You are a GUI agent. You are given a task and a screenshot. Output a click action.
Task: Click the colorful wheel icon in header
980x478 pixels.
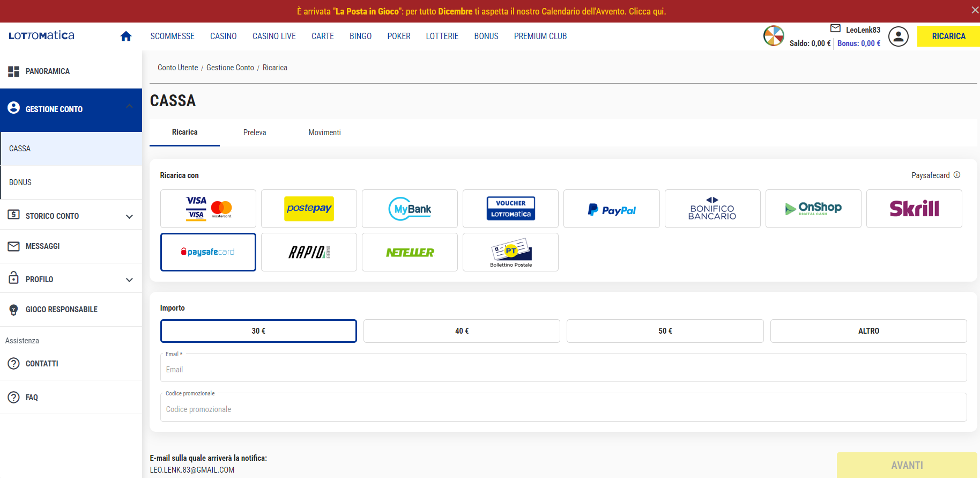tap(774, 36)
